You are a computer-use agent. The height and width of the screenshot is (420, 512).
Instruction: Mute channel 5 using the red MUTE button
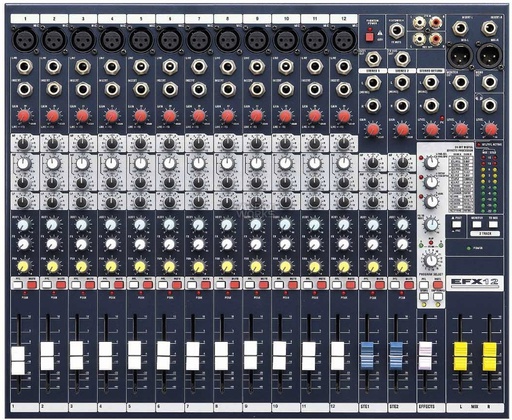point(148,285)
